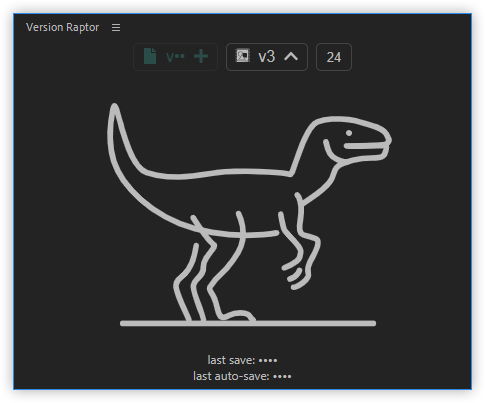Click the composition filmstrip icon

(x=243, y=55)
